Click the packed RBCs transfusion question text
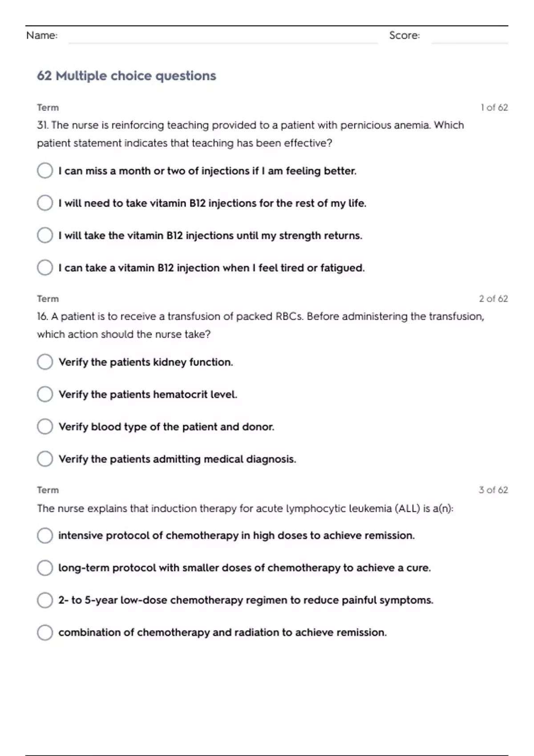The height and width of the screenshot is (756, 534). click(260, 325)
